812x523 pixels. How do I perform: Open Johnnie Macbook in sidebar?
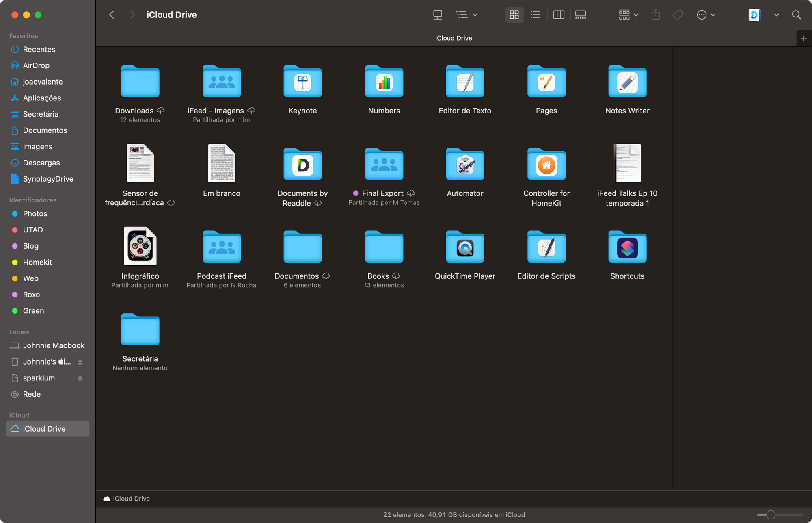[48, 345]
